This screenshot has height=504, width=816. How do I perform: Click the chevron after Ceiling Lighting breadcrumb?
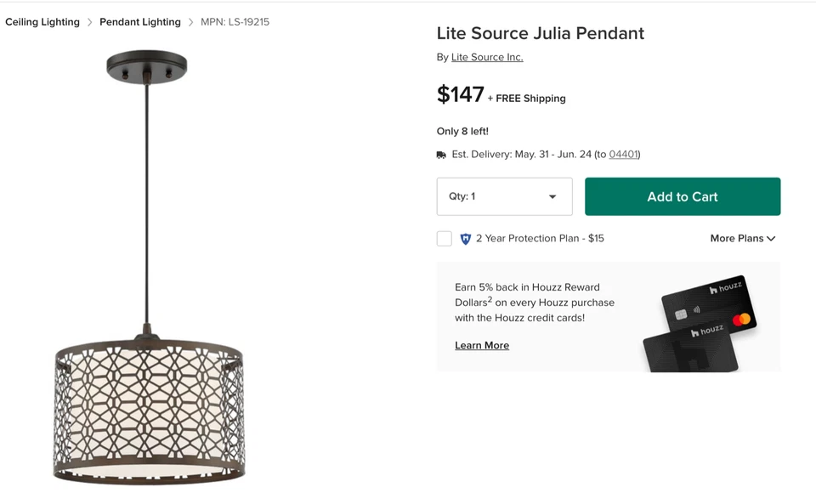tap(89, 22)
